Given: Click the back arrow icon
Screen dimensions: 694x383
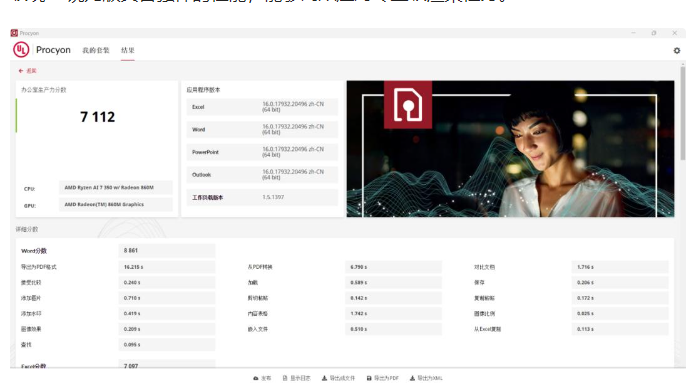Looking at the screenshot, I should (21, 71).
